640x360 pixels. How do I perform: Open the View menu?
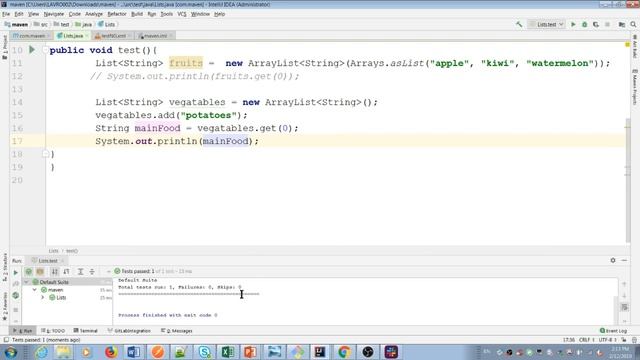click(33, 14)
